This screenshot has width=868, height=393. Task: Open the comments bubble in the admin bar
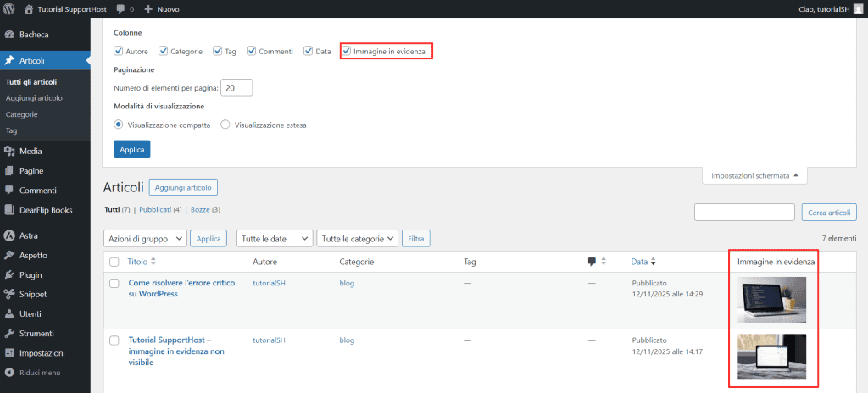pyautogui.click(x=120, y=9)
